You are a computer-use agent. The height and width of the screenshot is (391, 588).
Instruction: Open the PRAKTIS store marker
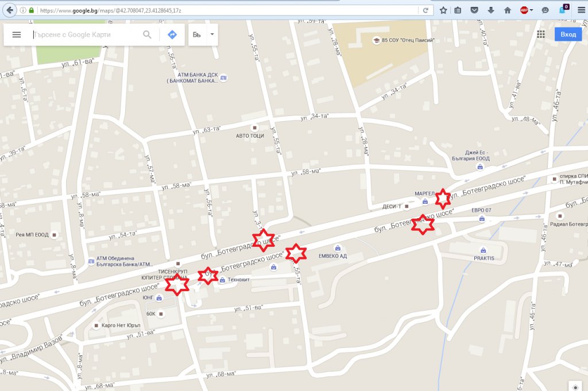[483, 250]
